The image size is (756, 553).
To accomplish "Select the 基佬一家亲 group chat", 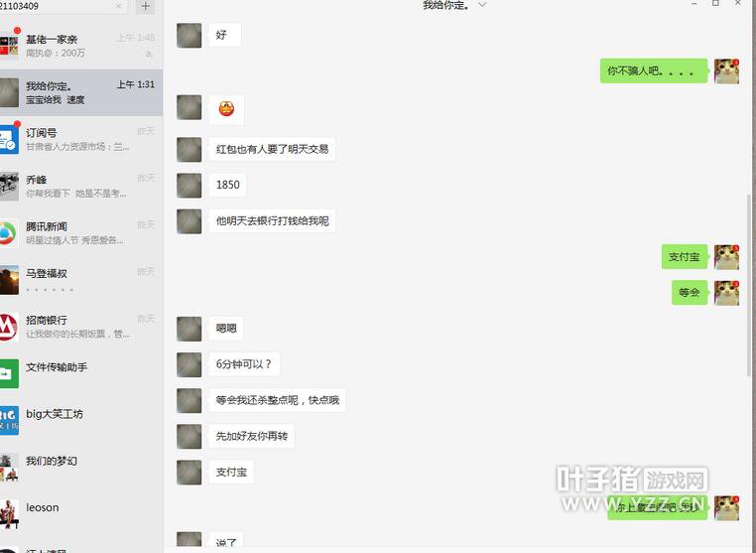I will tap(81, 46).
